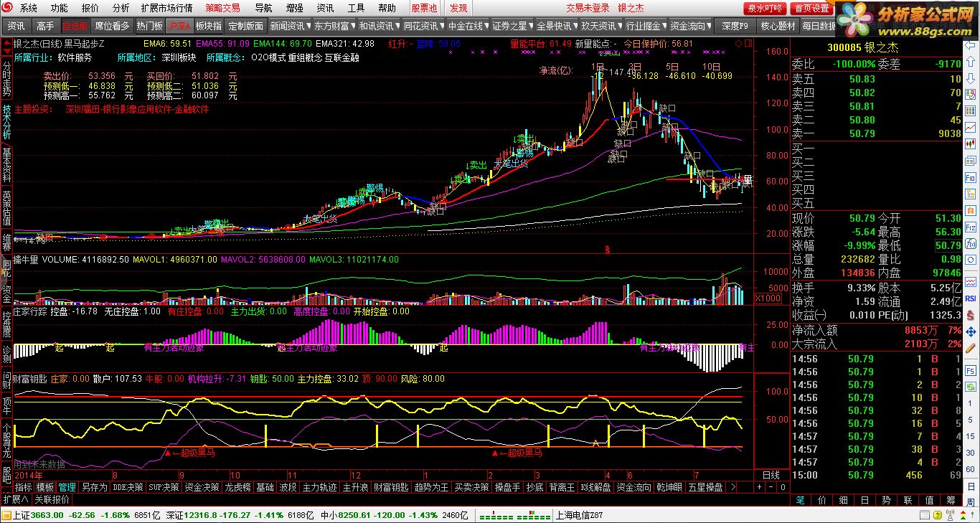Expand the 中金在线 dropdown
This screenshot has height=523, width=980.
pos(486,26)
